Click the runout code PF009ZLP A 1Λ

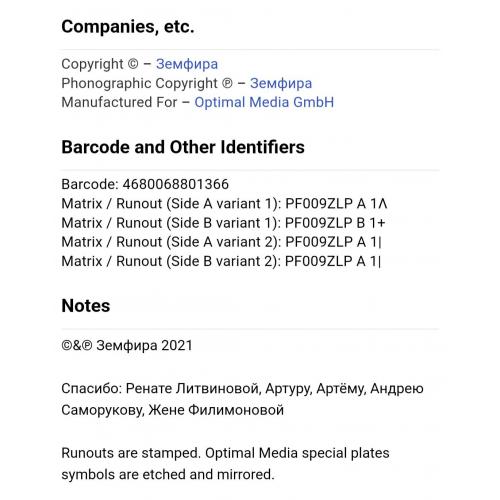pos(336,204)
